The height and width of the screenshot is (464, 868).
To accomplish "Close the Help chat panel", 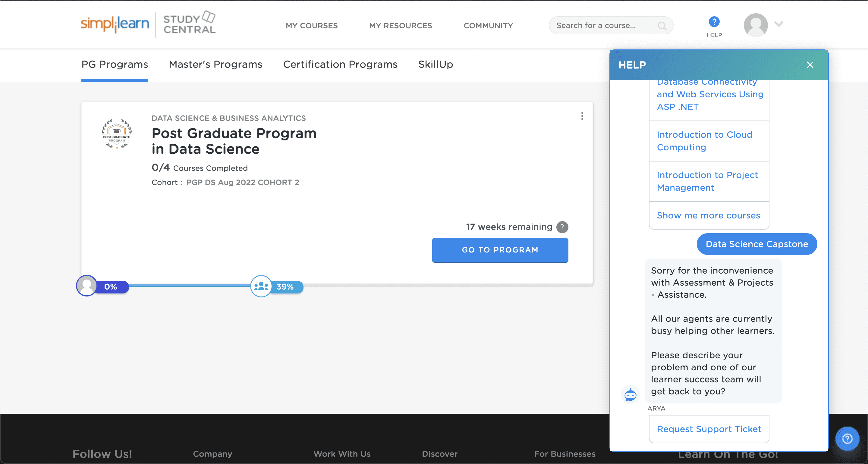I will tap(810, 65).
